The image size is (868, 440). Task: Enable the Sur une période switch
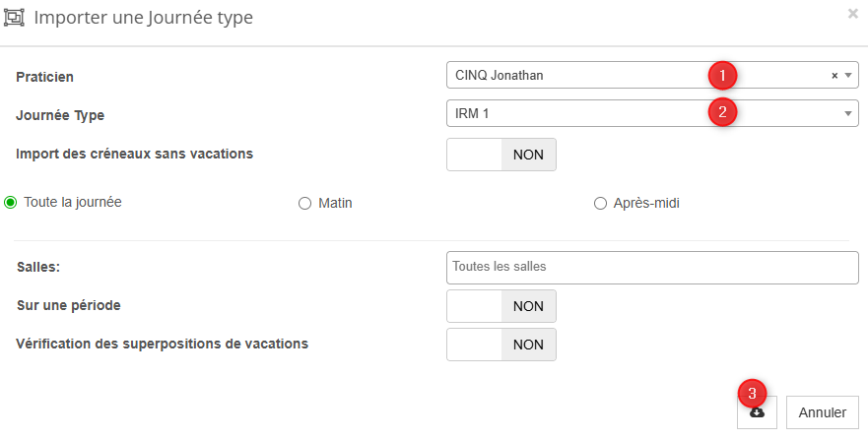tap(501, 306)
